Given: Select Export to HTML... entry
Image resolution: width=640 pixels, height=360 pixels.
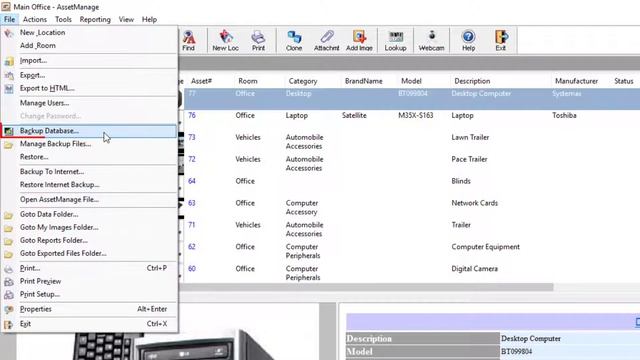Looking at the screenshot, I should click(x=89, y=88).
